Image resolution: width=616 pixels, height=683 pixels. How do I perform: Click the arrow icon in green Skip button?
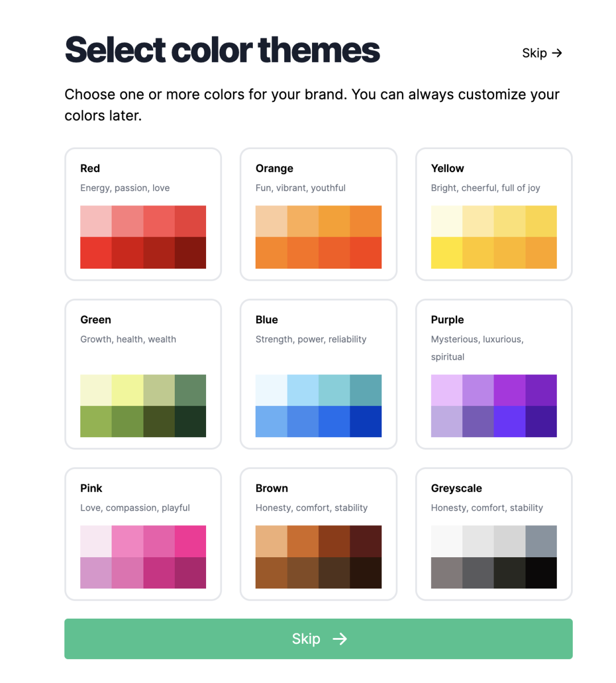(340, 639)
